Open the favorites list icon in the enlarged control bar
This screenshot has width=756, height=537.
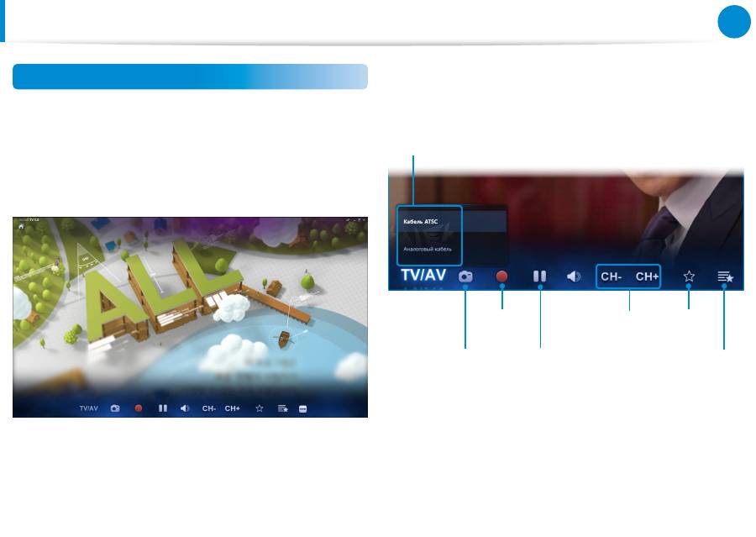tap(726, 276)
